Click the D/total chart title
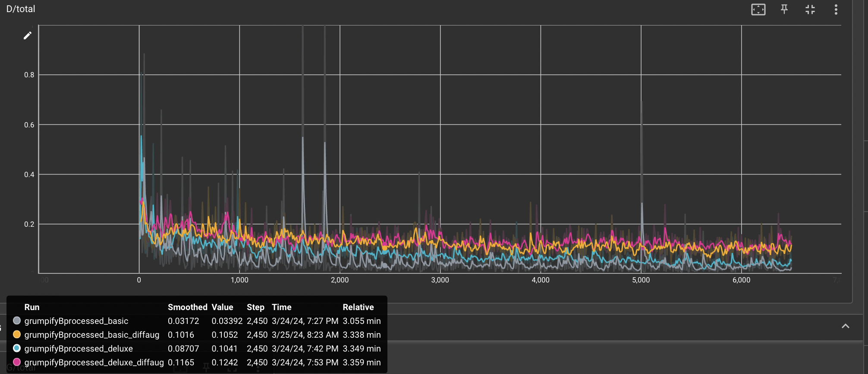Image resolution: width=868 pixels, height=374 pixels. point(21,9)
